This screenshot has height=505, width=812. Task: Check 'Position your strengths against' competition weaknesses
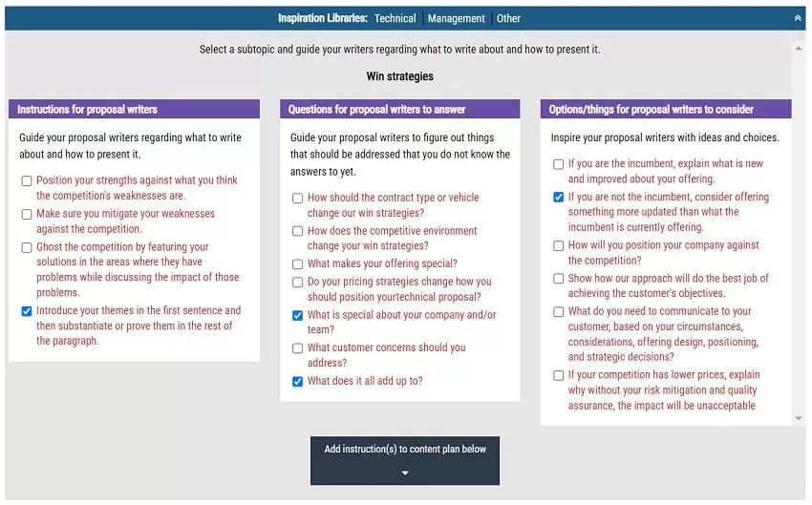27,180
